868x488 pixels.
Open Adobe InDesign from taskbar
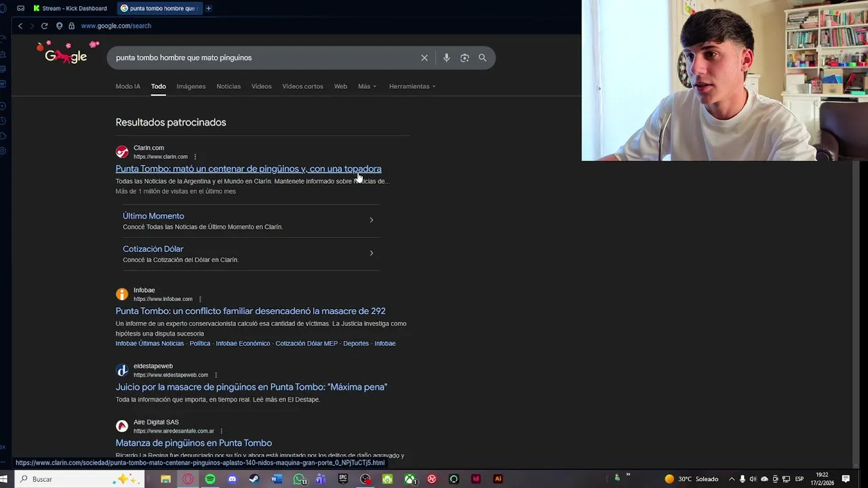pyautogui.click(x=475, y=479)
